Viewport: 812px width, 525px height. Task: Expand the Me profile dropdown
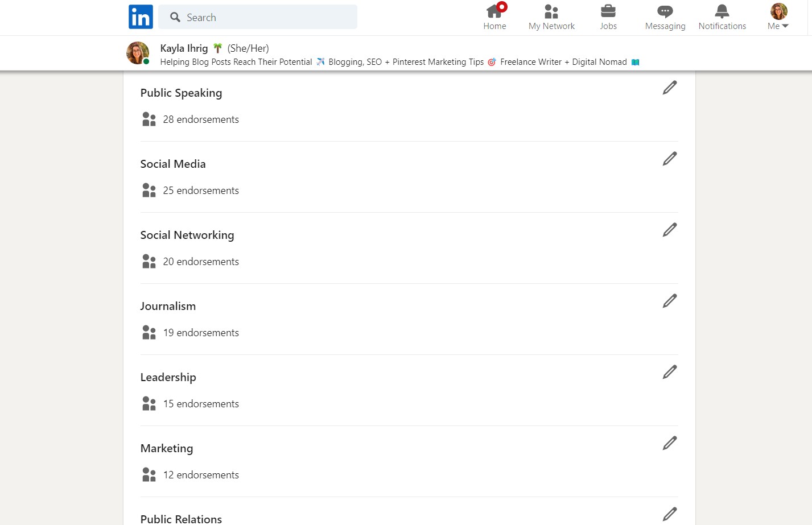click(x=778, y=18)
